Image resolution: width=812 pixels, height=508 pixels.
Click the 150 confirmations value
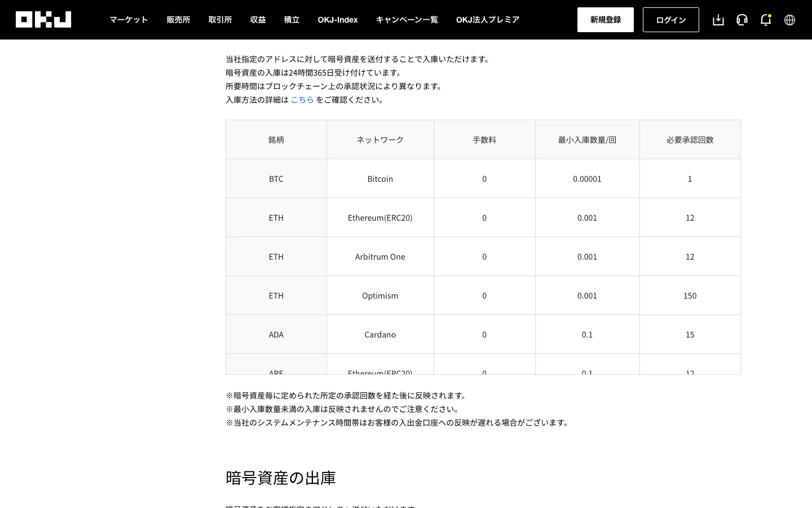(690, 295)
